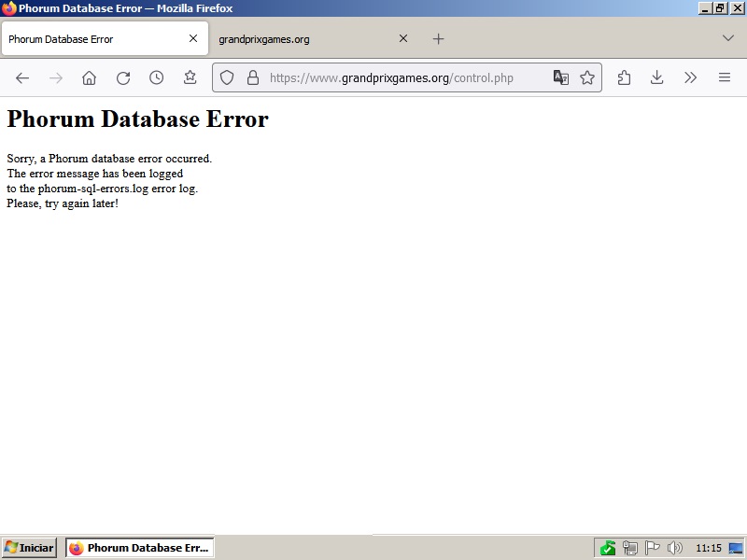Go back to the previous page
This screenshot has height=560, width=747.
(22, 77)
